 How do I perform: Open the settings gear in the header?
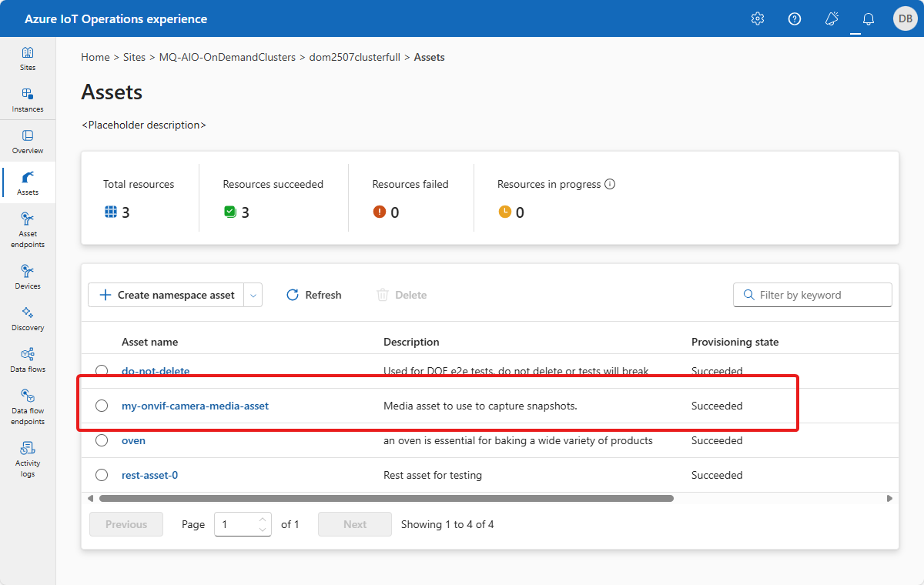(x=758, y=19)
